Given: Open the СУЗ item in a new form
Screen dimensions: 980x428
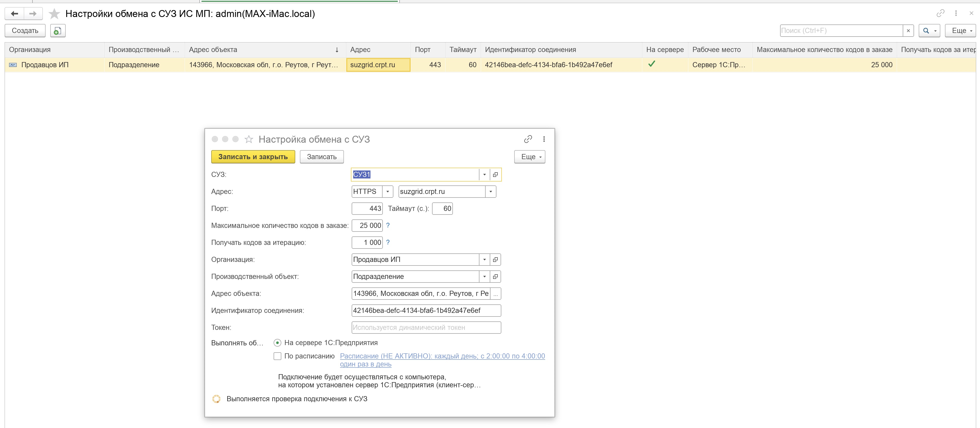Looking at the screenshot, I should click(495, 175).
